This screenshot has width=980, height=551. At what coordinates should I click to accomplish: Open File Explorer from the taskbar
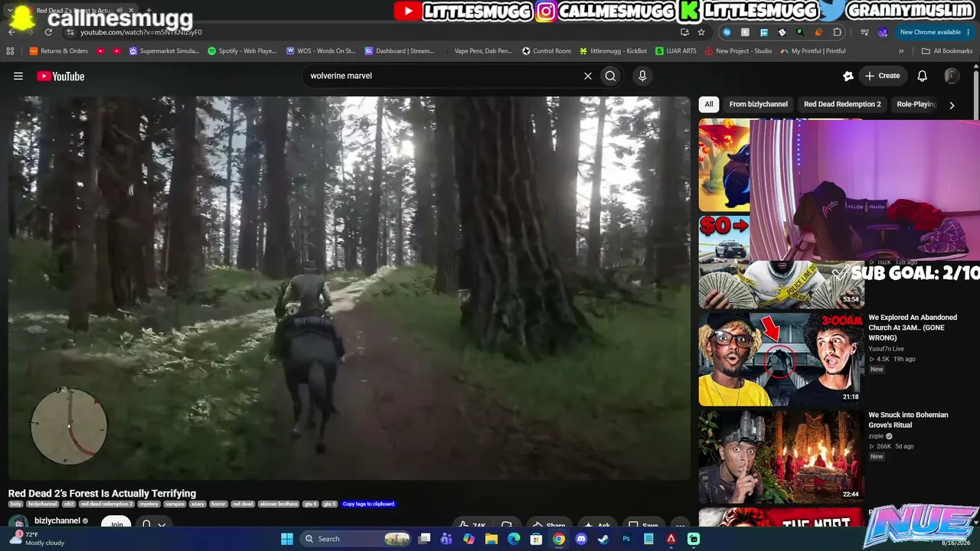tap(492, 539)
